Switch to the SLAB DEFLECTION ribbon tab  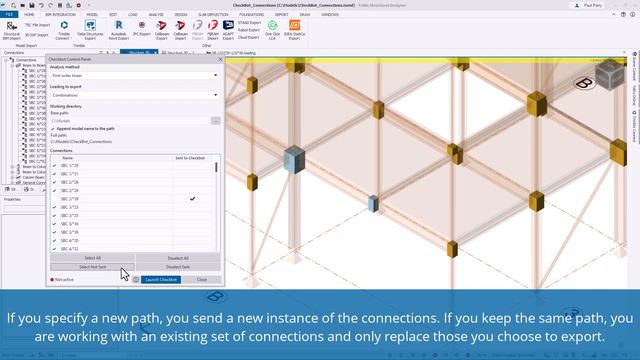click(213, 14)
